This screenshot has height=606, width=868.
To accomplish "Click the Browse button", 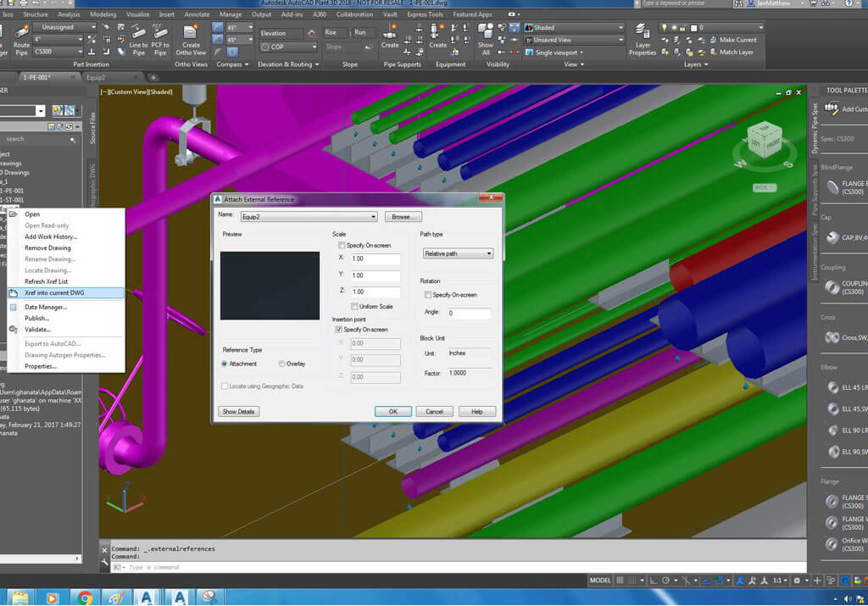I will coord(403,217).
